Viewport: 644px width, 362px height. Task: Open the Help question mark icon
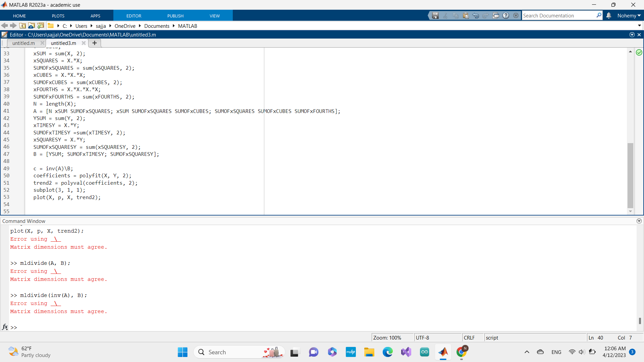coord(506,15)
